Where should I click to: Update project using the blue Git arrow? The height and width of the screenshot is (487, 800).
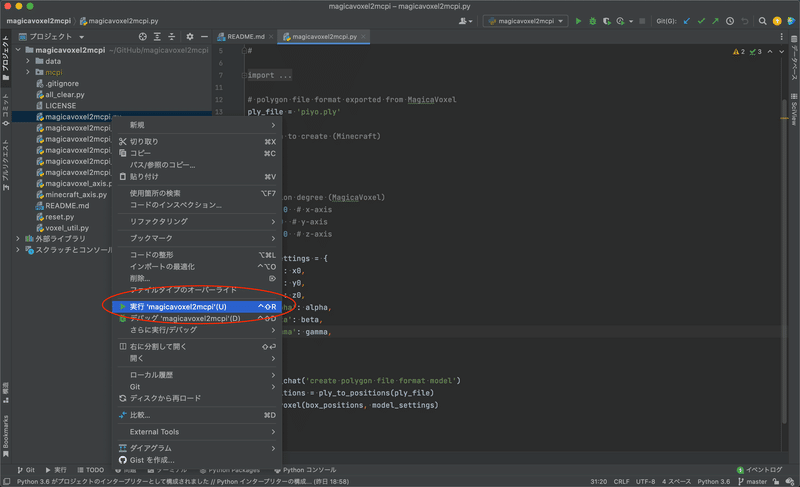click(687, 21)
